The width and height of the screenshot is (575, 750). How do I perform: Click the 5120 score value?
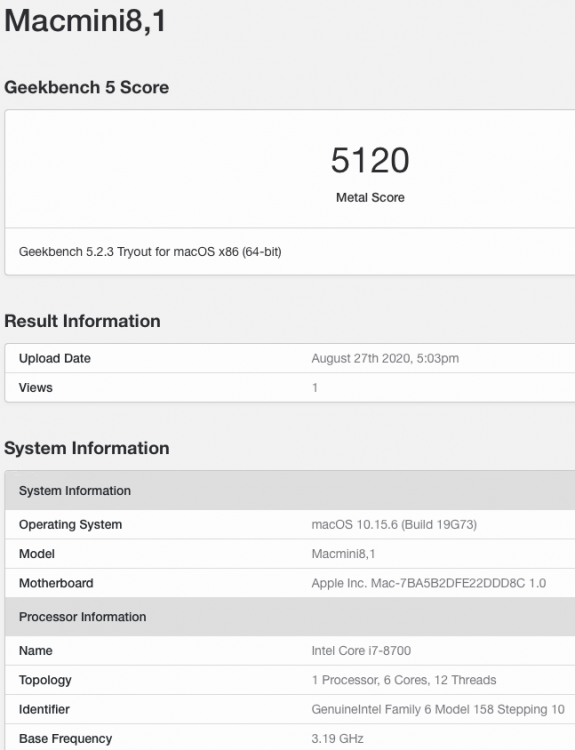(370, 160)
